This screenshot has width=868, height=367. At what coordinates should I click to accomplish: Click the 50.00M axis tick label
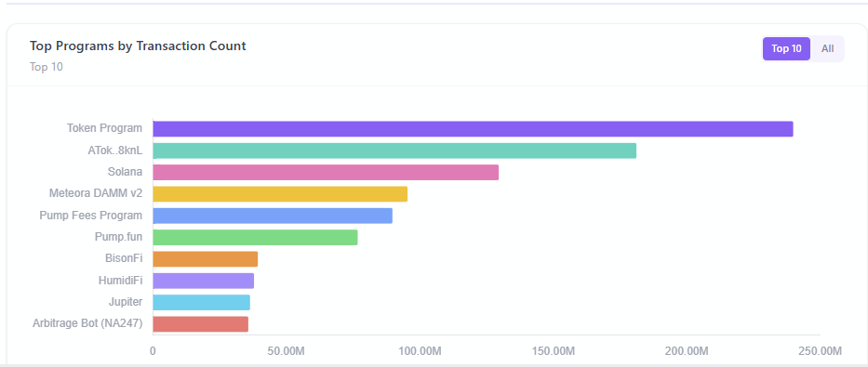[287, 351]
